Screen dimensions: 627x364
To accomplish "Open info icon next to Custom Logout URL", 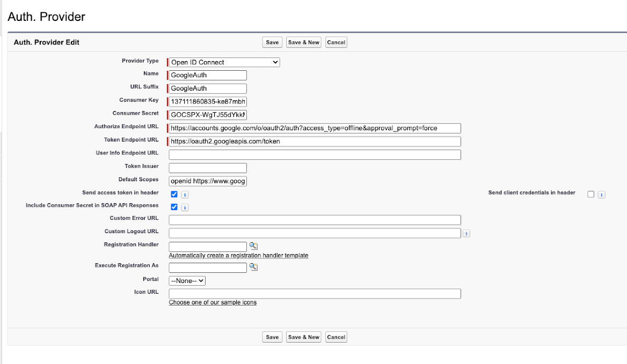I will (466, 234).
